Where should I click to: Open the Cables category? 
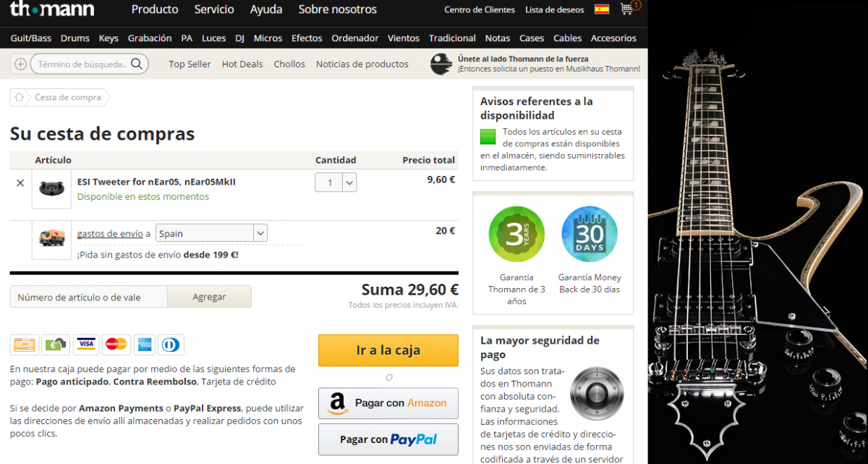coord(568,38)
